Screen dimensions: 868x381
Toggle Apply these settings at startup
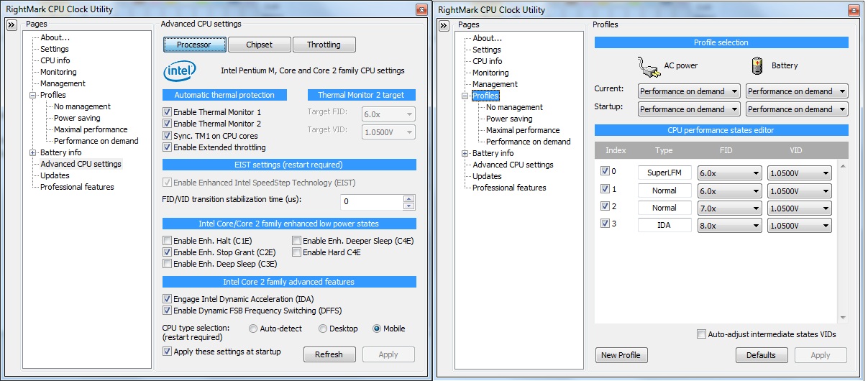click(x=168, y=352)
